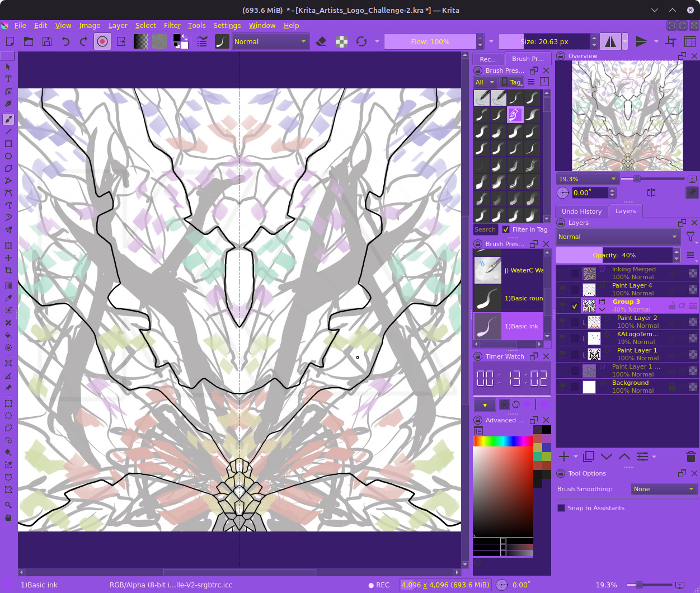This screenshot has height=593, width=700.
Task: Choose the Rectangle shape tool
Action: pyautogui.click(x=8, y=144)
